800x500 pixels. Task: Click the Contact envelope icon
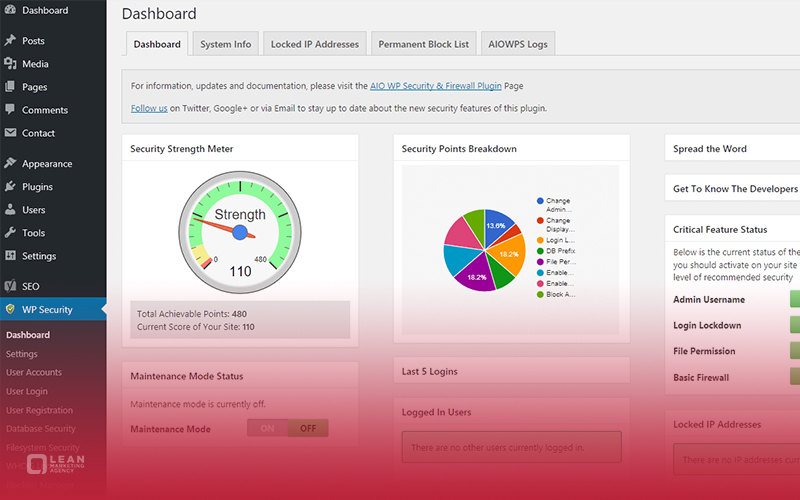[x=10, y=133]
